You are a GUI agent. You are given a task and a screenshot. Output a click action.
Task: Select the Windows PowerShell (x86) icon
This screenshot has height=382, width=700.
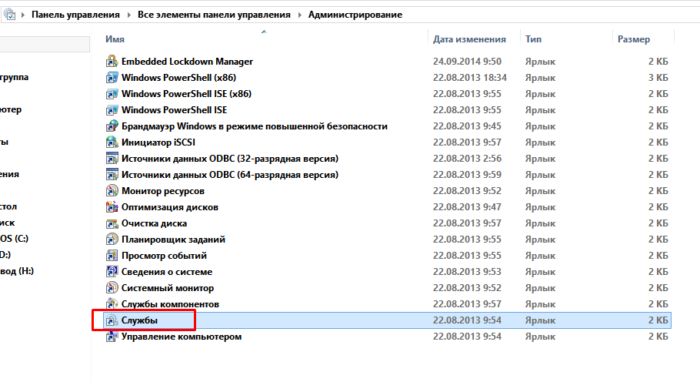coord(112,78)
